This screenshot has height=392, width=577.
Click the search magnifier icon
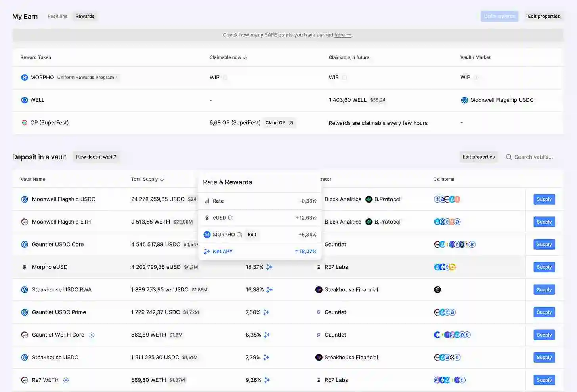(x=509, y=157)
